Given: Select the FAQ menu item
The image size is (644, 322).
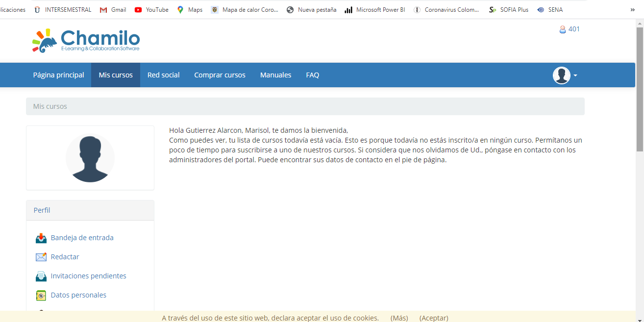Looking at the screenshot, I should pos(312,74).
